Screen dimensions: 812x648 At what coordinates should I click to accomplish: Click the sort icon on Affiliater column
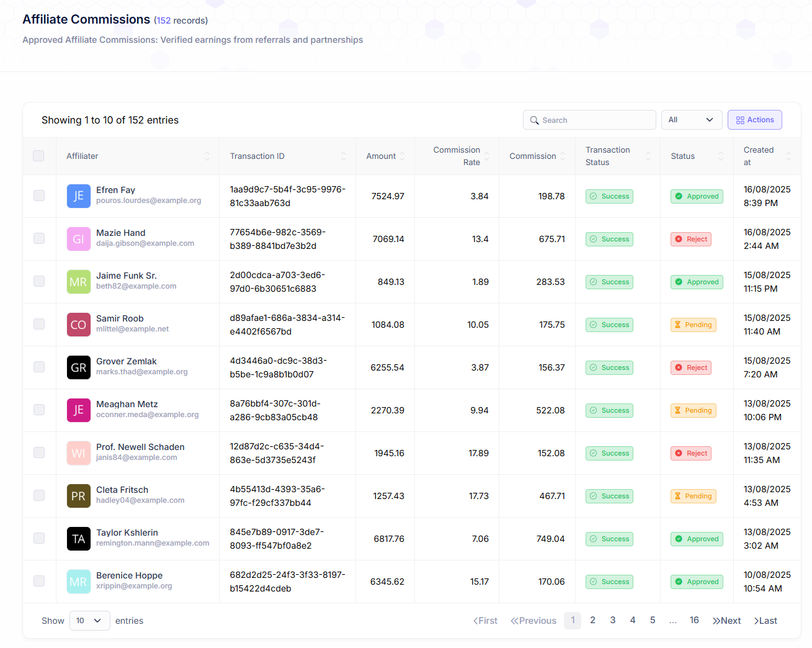pos(207,156)
